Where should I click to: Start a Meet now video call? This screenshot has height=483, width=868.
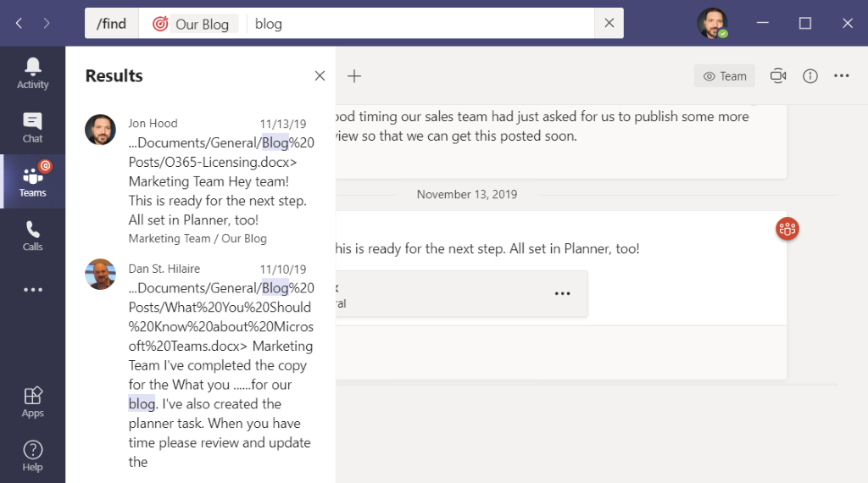pos(778,75)
